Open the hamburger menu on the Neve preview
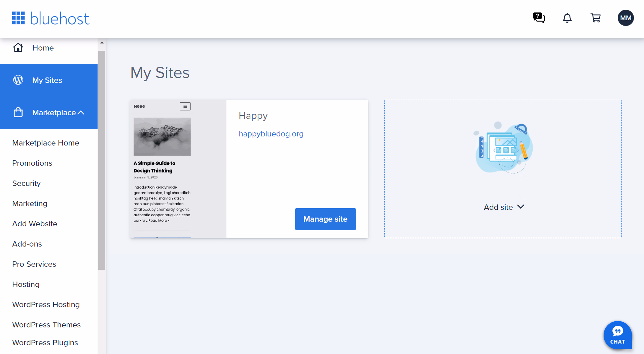644x354 pixels. [x=185, y=106]
